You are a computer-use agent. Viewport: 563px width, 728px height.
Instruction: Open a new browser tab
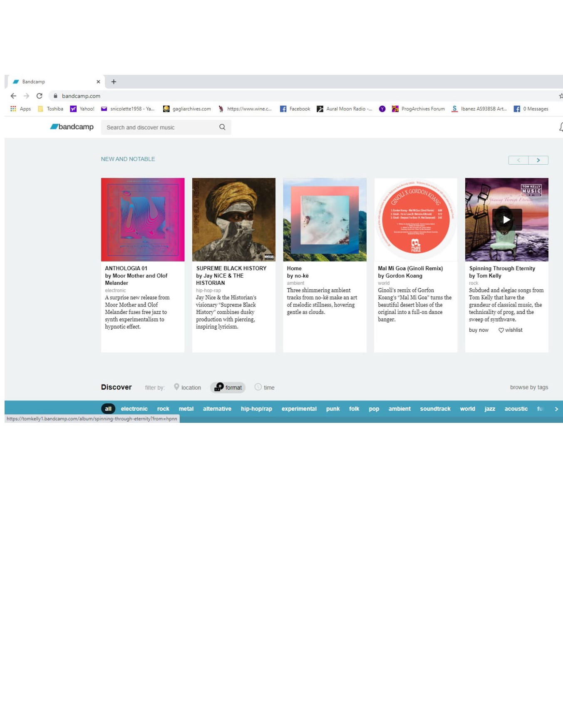point(114,82)
